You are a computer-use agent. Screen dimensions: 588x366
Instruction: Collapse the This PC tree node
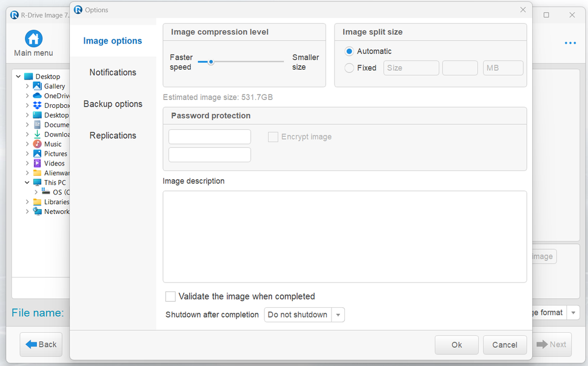point(27,182)
